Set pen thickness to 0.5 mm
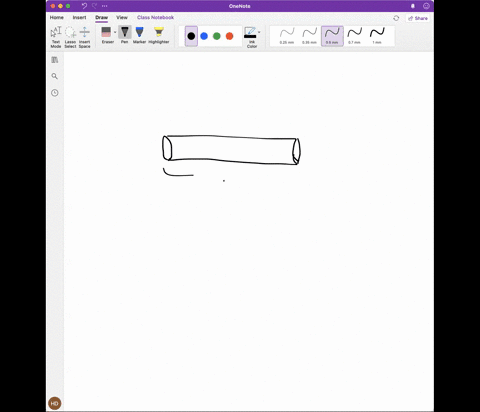Viewport: 480px width, 412px height. 332,36
